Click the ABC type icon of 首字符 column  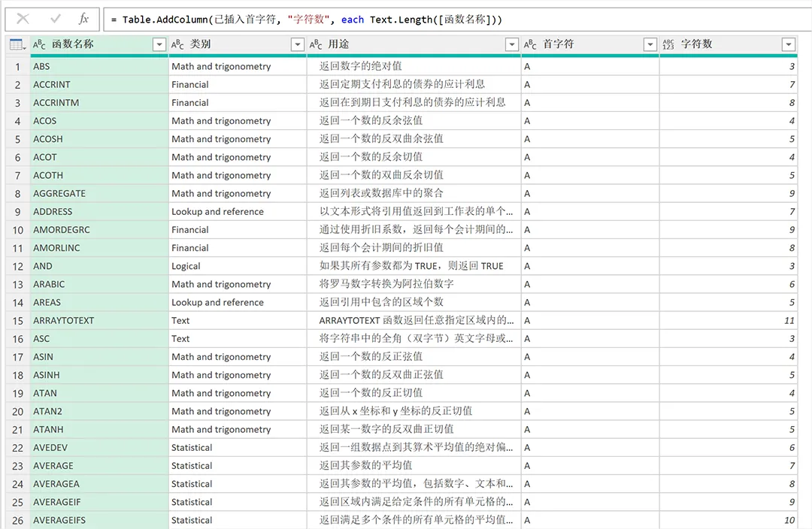tap(530, 44)
